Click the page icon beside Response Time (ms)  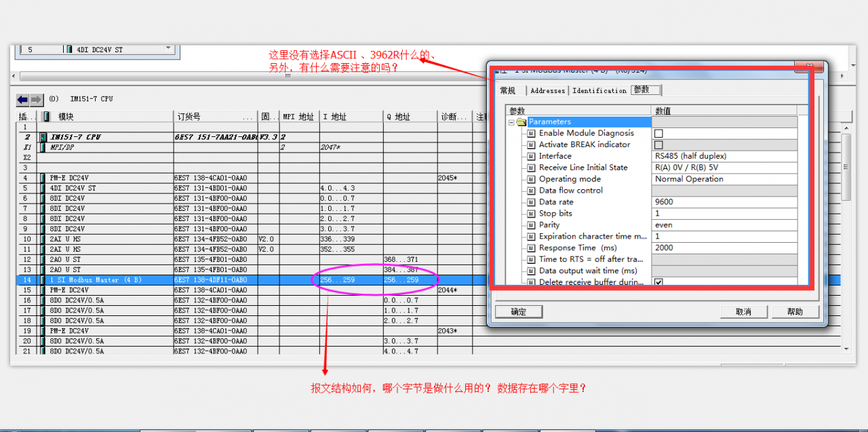point(532,248)
